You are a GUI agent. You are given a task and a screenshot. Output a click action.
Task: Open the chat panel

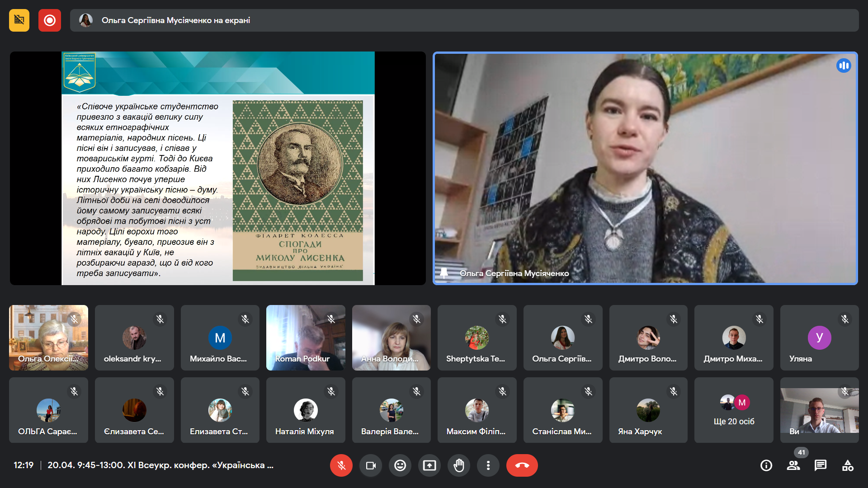coord(820,465)
